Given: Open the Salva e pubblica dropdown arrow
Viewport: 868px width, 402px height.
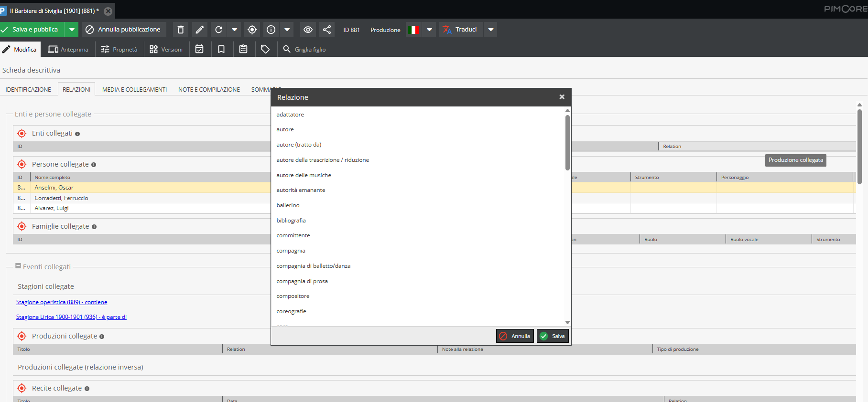Looking at the screenshot, I should pos(72,30).
